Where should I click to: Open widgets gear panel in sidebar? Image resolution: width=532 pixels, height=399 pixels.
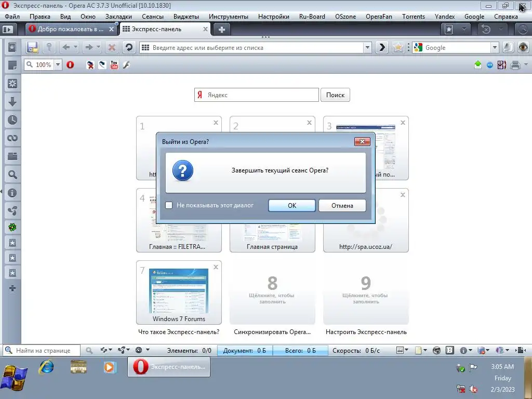coord(12,84)
